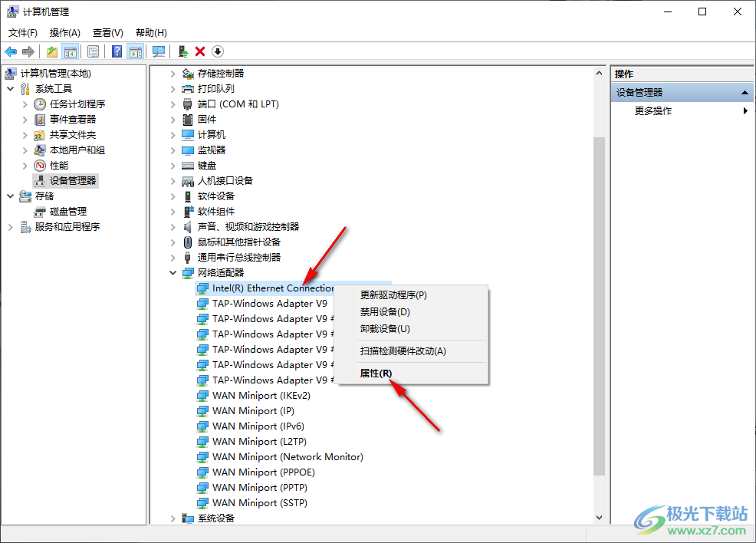Open the 操作(A) menu

(x=64, y=33)
